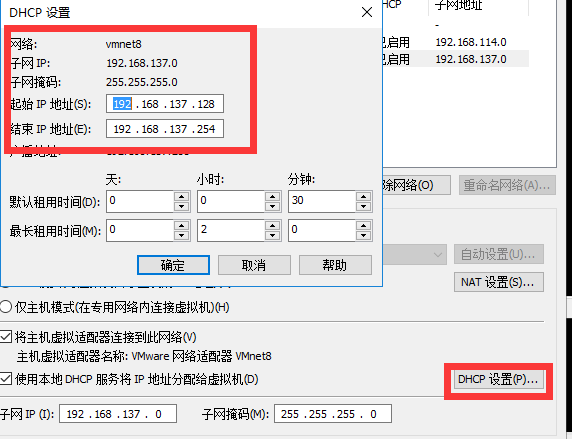Viewport: 572px width, 439px height.
Task: Increase max lease time minutes spinner
Action: 363,226
